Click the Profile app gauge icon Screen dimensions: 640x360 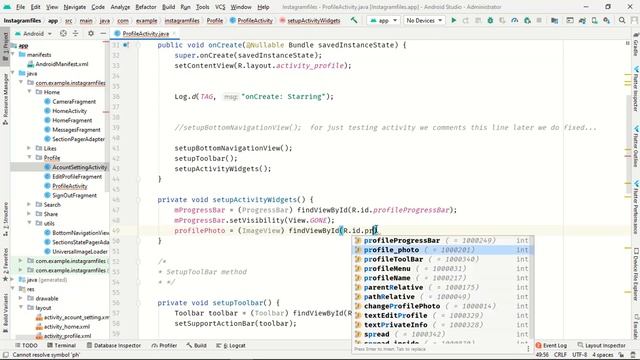coord(515,20)
